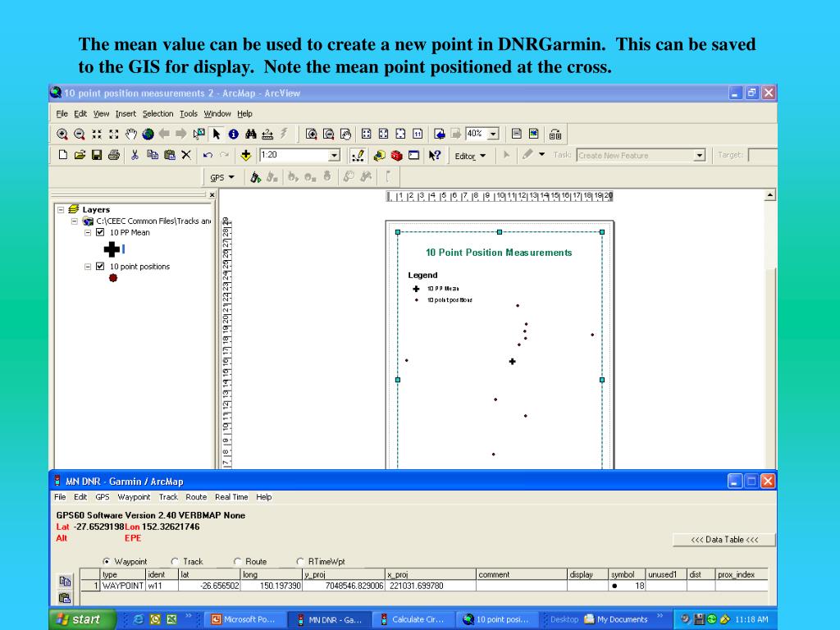Viewport: 840px width, 630px height.
Task: Select the Identify info tool
Action: [x=234, y=134]
